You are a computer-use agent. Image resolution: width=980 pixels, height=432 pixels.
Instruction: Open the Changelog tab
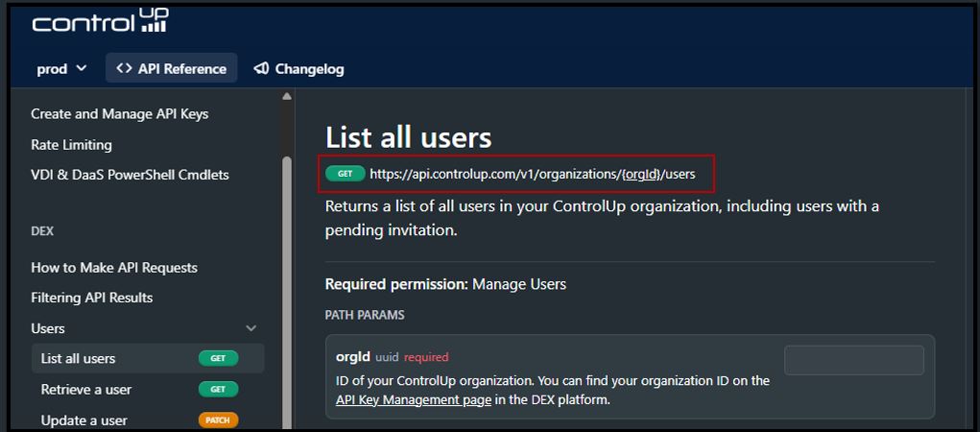pos(299,69)
